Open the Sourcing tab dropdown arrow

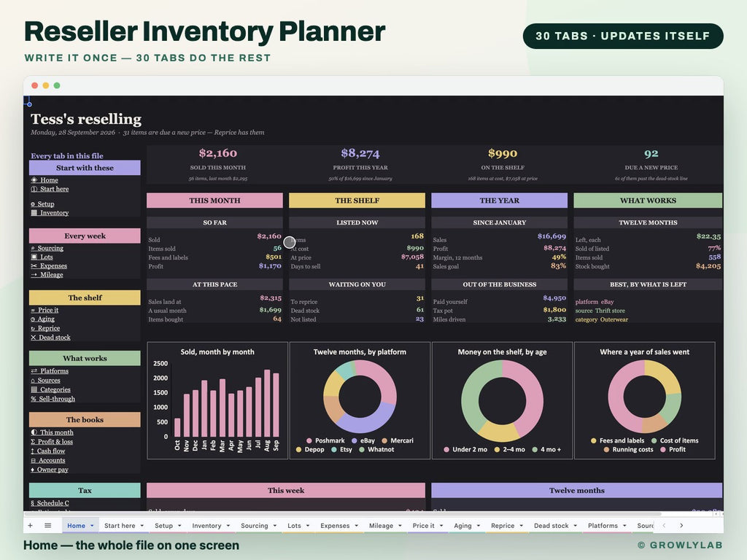275,526
